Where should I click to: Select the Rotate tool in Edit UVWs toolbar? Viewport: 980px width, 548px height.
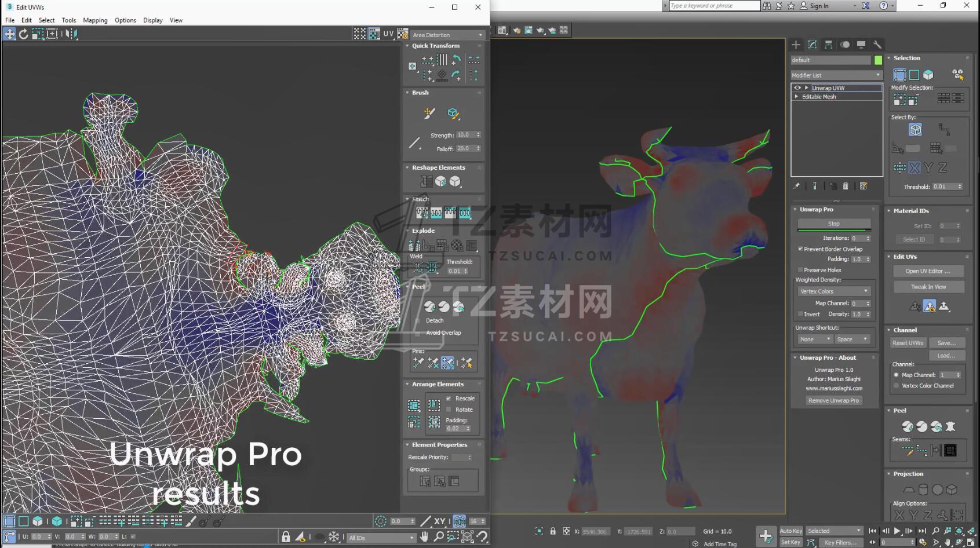24,34
